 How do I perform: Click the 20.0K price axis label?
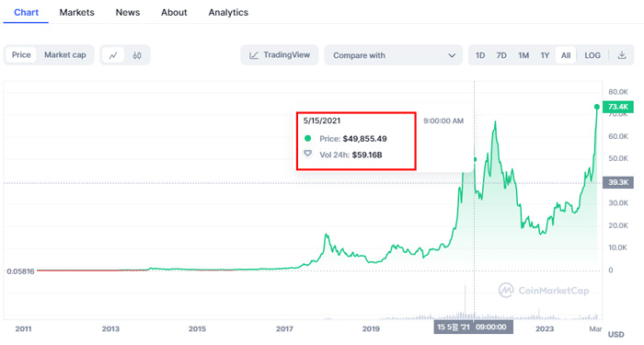(x=617, y=225)
